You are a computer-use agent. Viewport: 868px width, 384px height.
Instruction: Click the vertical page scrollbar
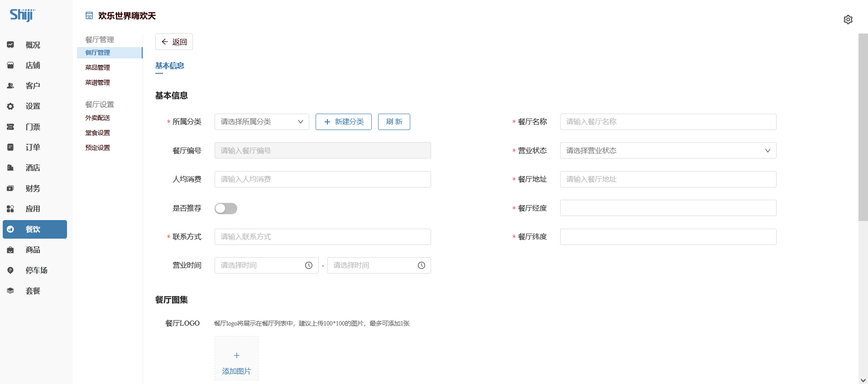click(x=863, y=127)
